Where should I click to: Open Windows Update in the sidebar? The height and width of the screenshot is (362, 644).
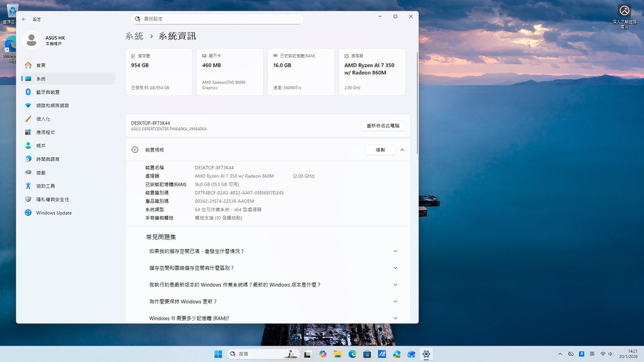point(62,212)
